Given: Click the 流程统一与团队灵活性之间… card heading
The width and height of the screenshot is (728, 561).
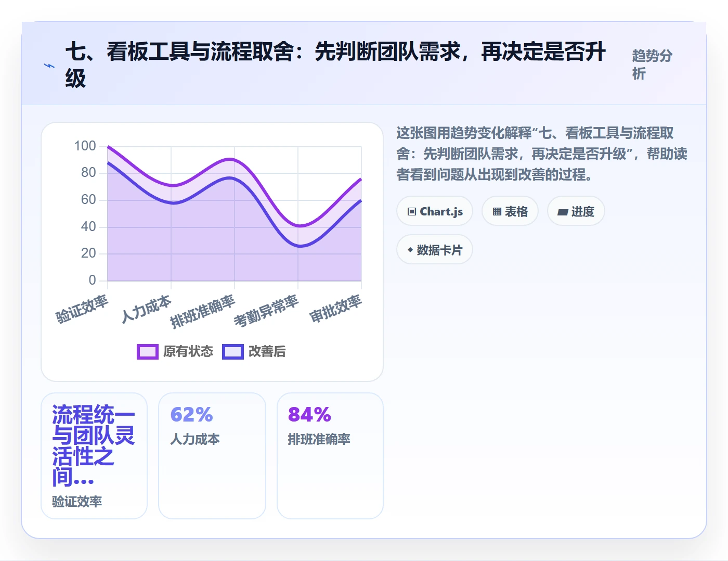Looking at the screenshot, I should (x=94, y=445).
